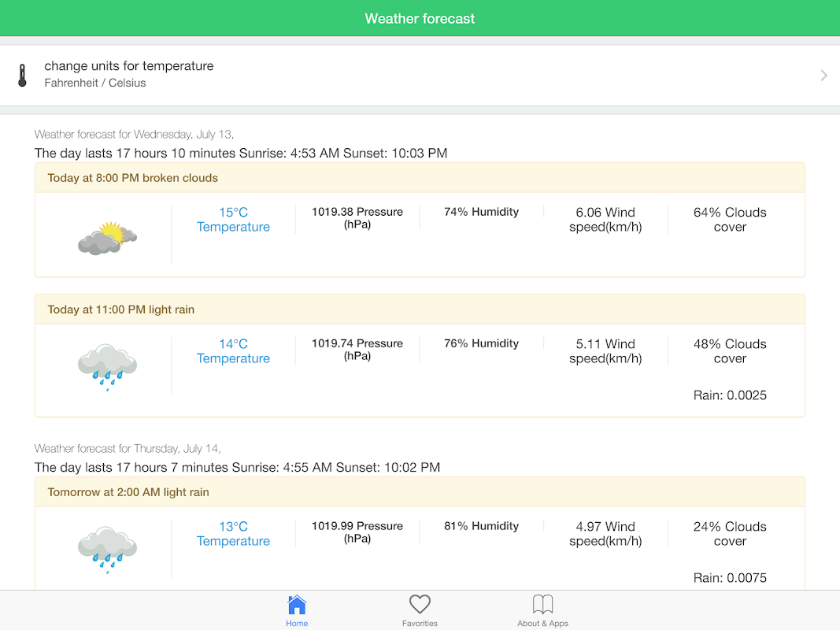This screenshot has height=630, width=840.
Task: Click the Home house icon
Action: click(x=297, y=605)
